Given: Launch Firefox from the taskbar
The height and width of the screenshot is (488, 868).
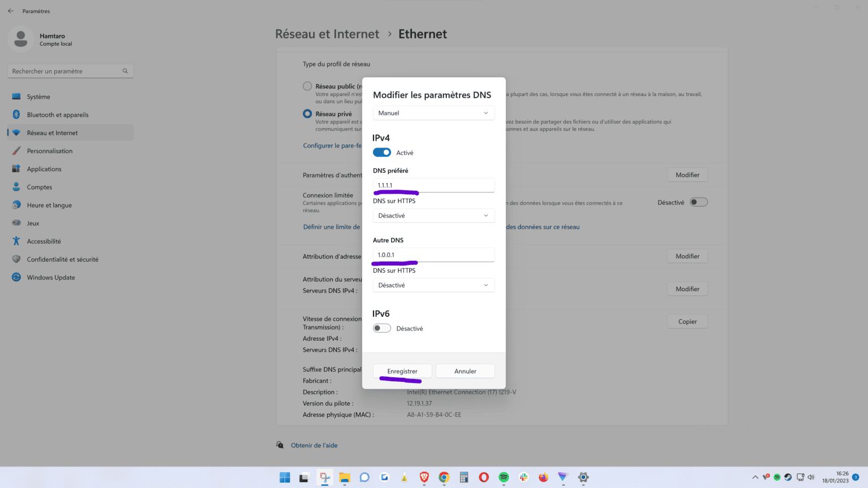Looking at the screenshot, I should pos(542,477).
